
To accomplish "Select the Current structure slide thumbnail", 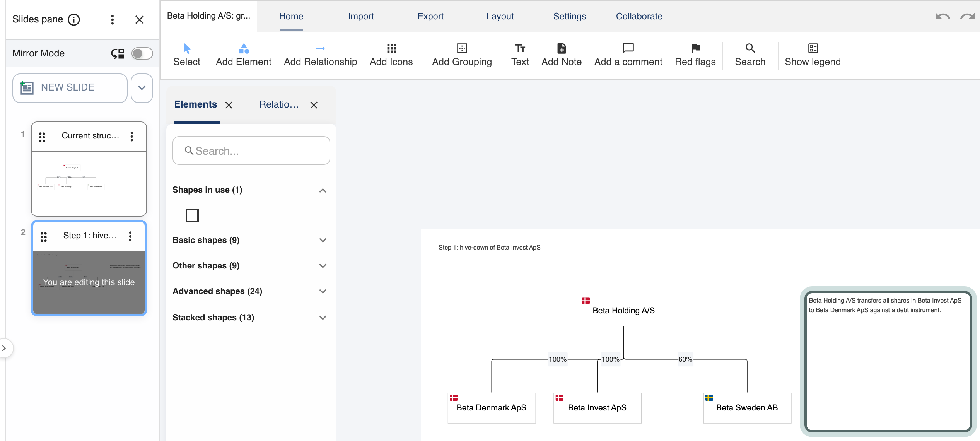I will [x=89, y=183].
